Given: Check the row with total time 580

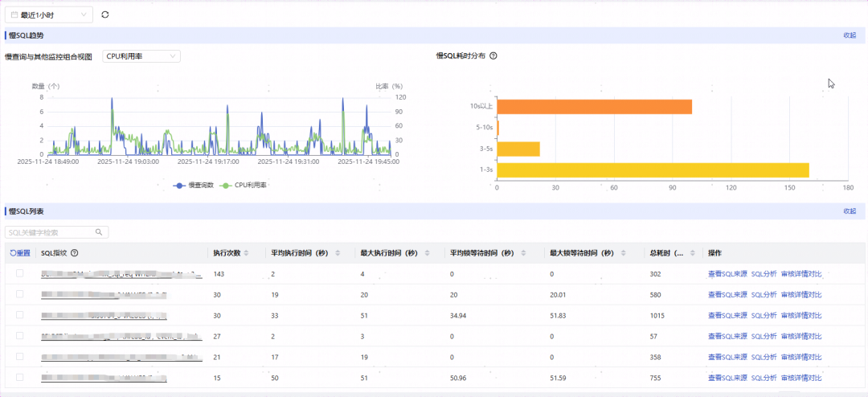Looking at the screenshot, I should (20, 295).
